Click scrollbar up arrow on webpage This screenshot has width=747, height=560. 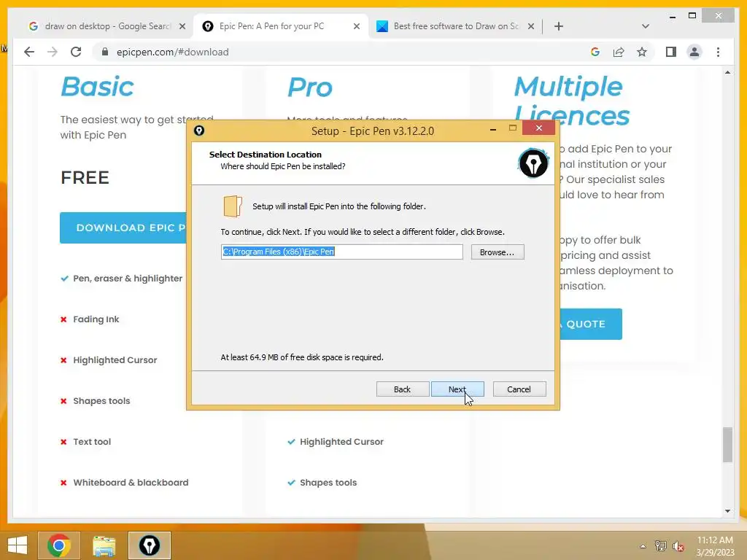727,72
